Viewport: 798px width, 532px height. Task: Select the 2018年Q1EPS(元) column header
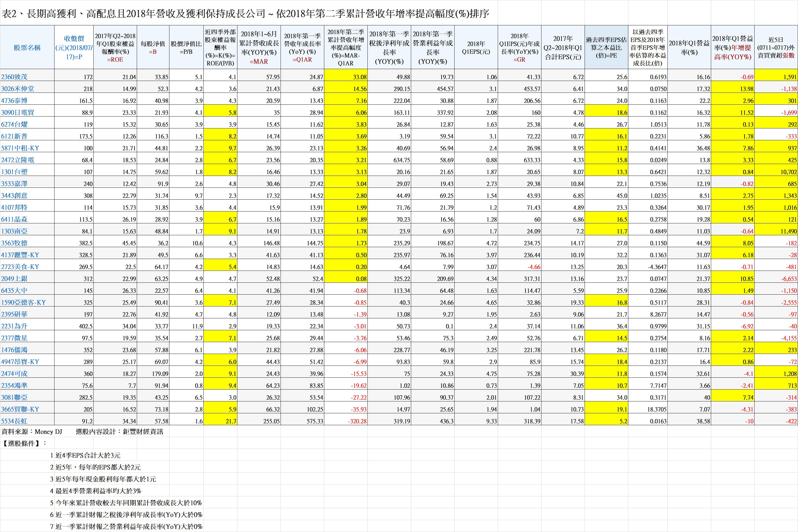tap(476, 48)
